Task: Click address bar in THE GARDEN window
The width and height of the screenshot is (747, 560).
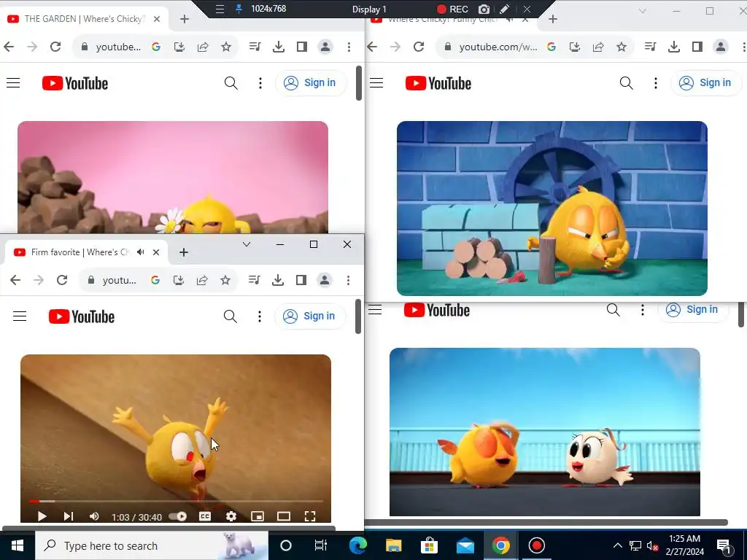Action: pyautogui.click(x=118, y=47)
